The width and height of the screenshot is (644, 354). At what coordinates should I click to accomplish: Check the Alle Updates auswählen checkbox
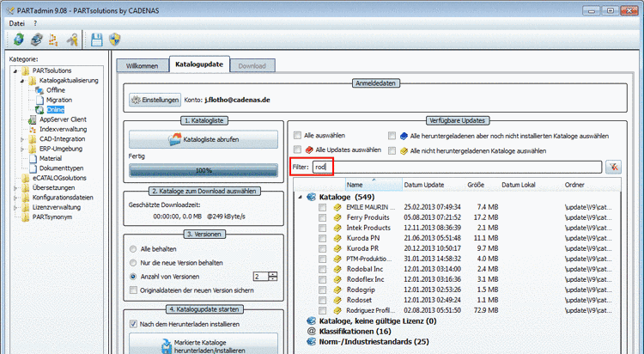[x=297, y=150]
